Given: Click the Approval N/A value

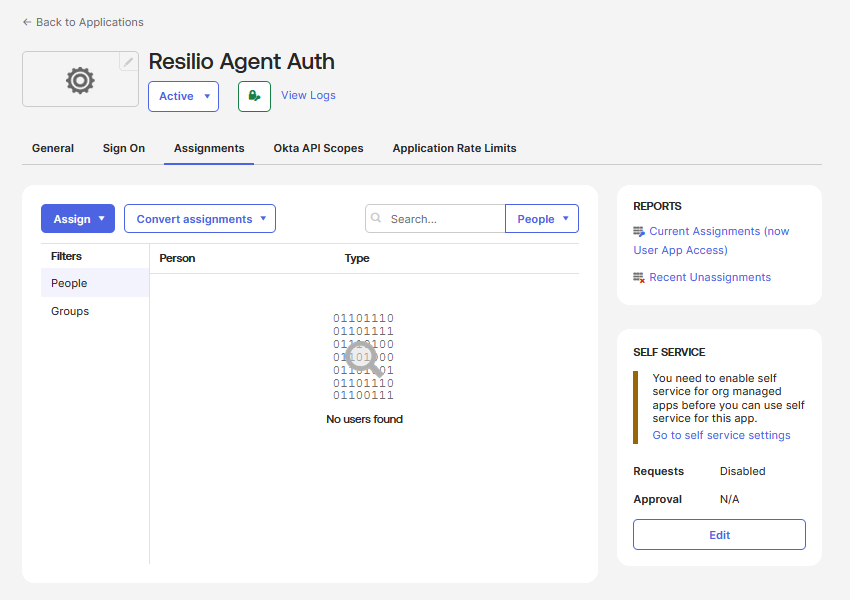Looking at the screenshot, I should pos(729,500).
